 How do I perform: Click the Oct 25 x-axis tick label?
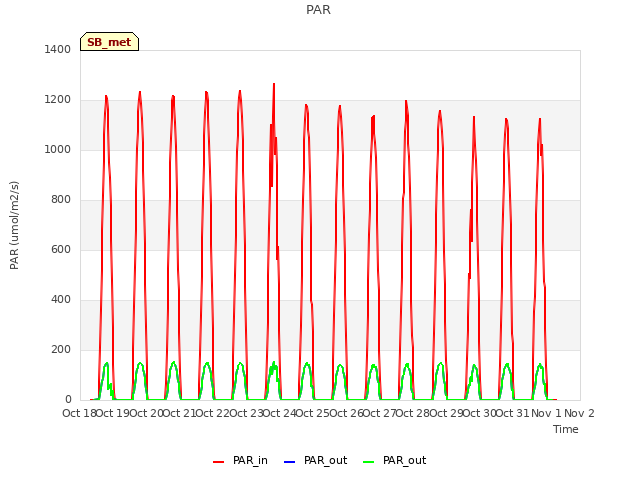tap(313, 413)
